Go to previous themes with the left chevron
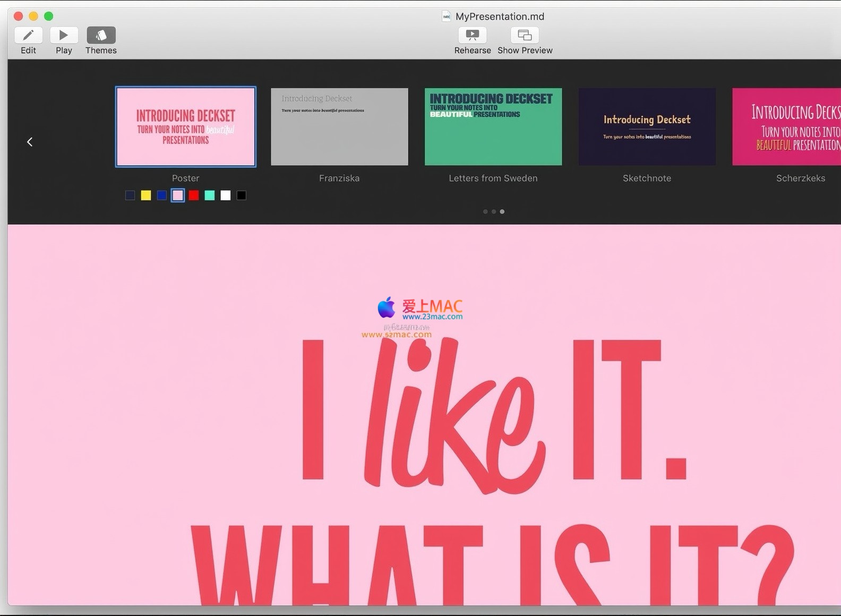The height and width of the screenshot is (616, 841). click(30, 142)
